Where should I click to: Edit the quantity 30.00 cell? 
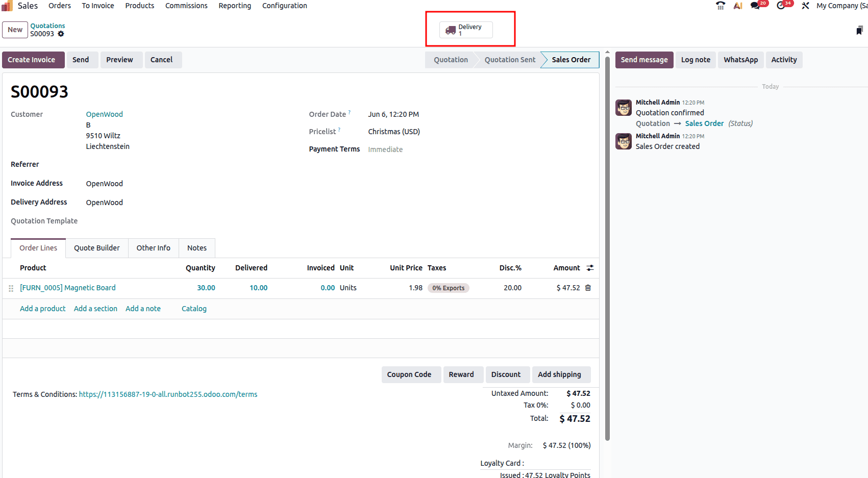(206, 288)
